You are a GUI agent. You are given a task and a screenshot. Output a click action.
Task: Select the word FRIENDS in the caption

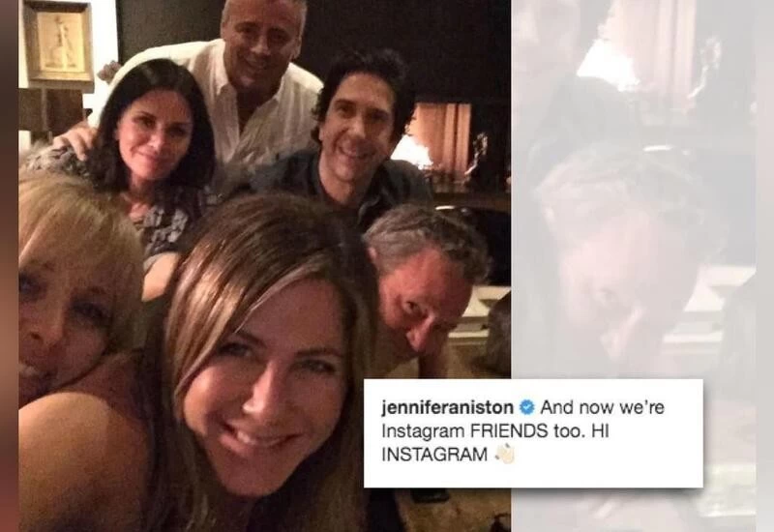pos(509,430)
